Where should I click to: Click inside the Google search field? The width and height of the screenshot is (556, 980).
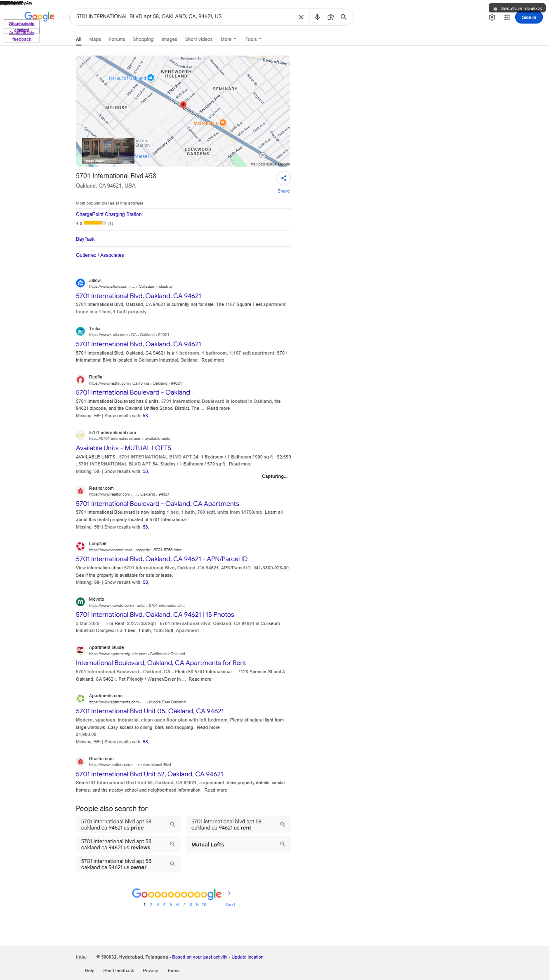184,17
